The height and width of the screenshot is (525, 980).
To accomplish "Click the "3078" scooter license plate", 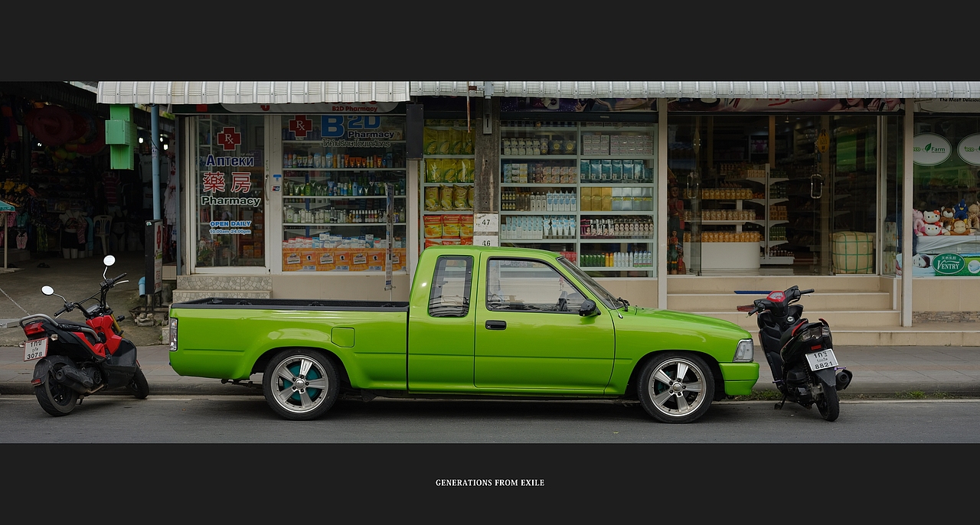I will tap(35, 349).
